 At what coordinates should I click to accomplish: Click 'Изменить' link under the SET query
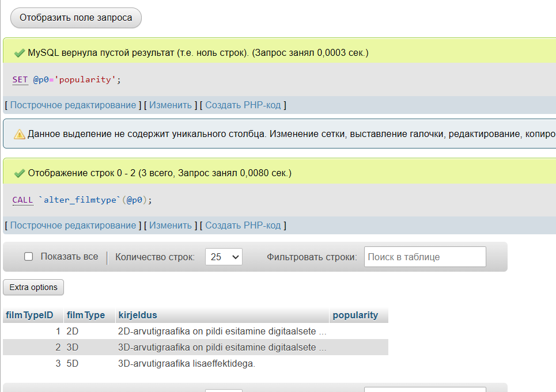tap(170, 105)
